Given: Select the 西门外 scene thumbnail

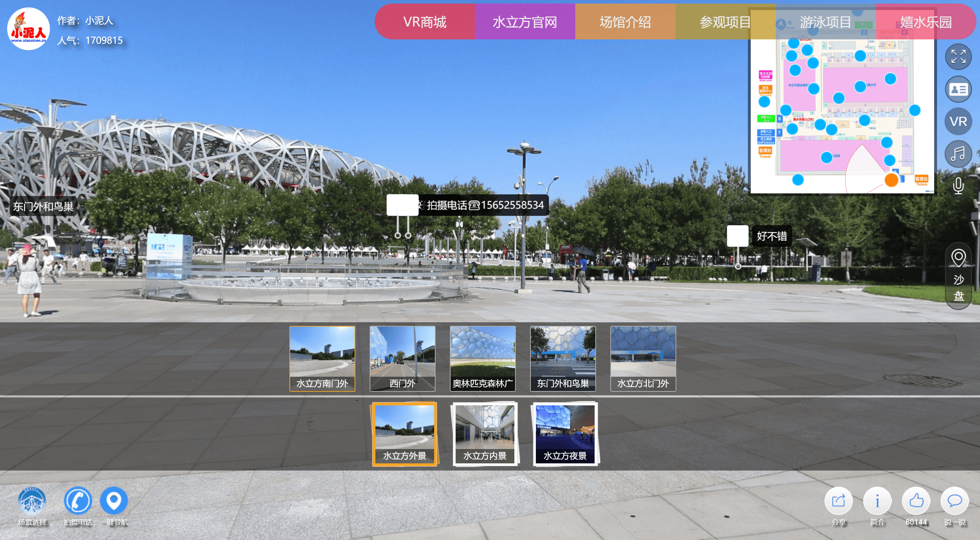Looking at the screenshot, I should tap(403, 358).
